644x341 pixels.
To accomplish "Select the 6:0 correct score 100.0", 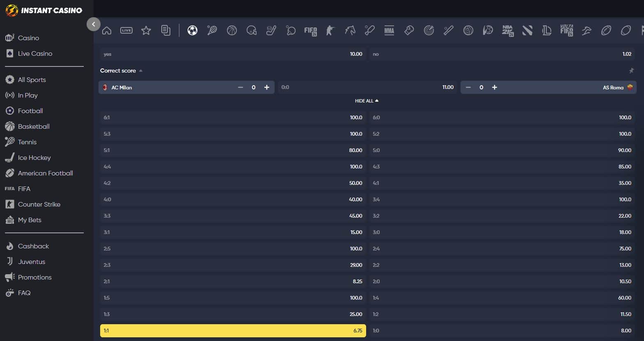I will coord(502,118).
